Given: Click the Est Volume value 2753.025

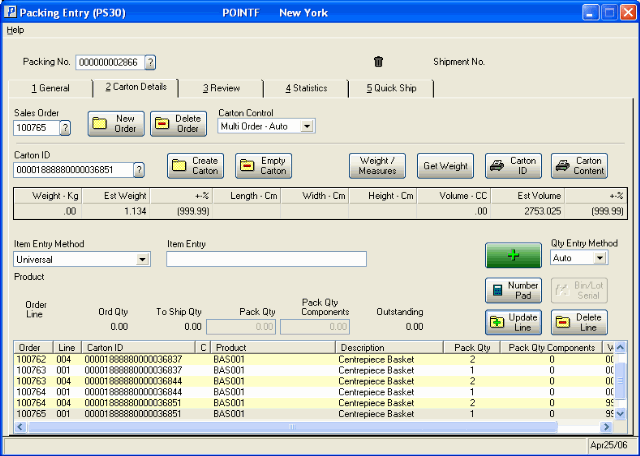Looking at the screenshot, I should click(542, 211).
